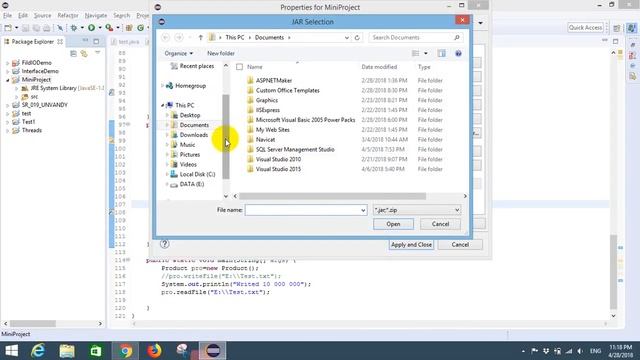Sort by Date modified column header

[379, 67]
